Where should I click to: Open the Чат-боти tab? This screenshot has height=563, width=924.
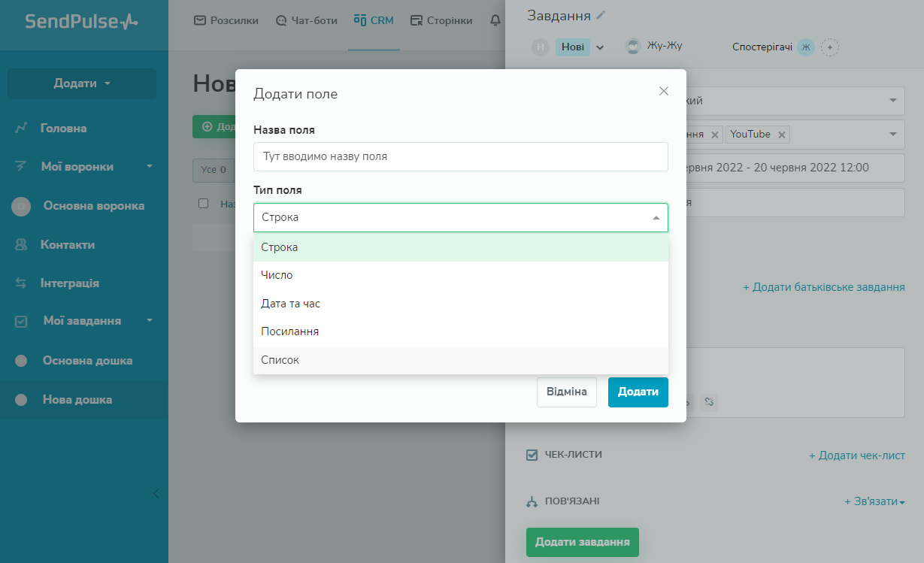pyautogui.click(x=307, y=21)
